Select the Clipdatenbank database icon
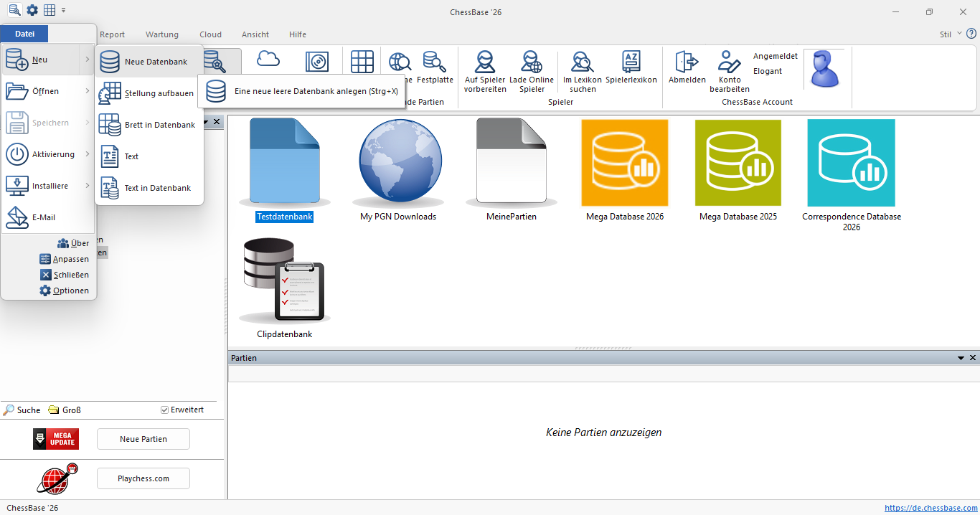The image size is (980, 515). [284, 281]
